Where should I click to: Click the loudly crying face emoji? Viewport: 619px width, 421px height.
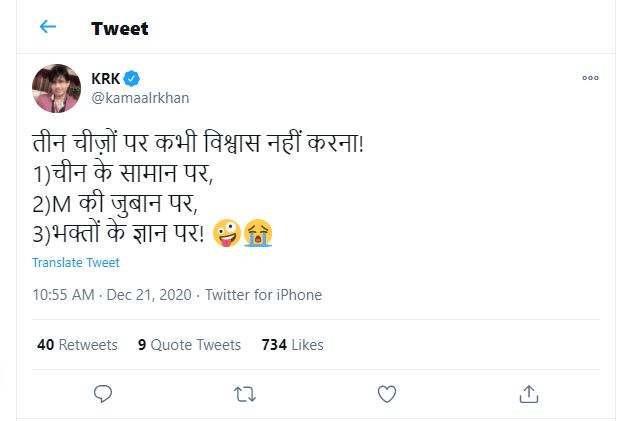click(257, 234)
